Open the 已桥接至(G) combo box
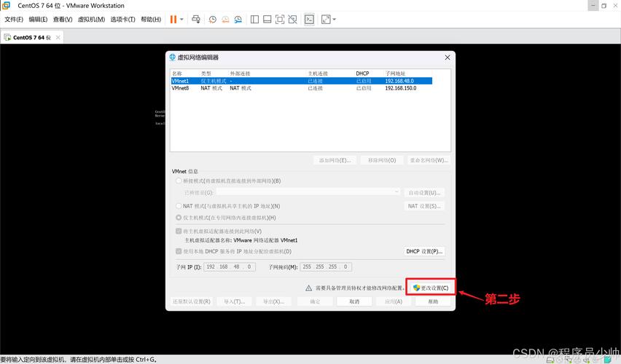This screenshot has height=364, width=621. tap(308, 192)
